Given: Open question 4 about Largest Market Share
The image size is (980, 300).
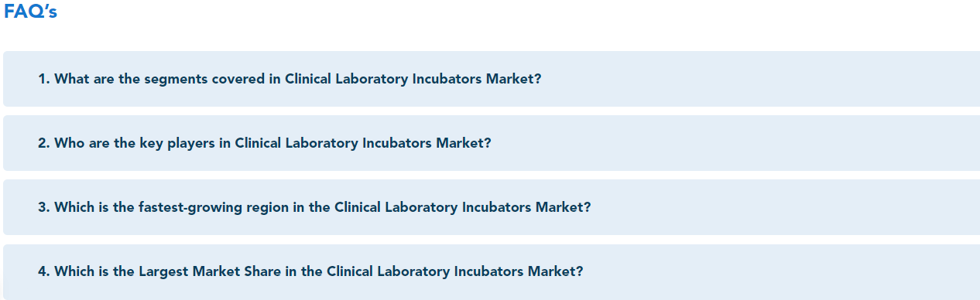Looking at the screenshot, I should [x=310, y=271].
